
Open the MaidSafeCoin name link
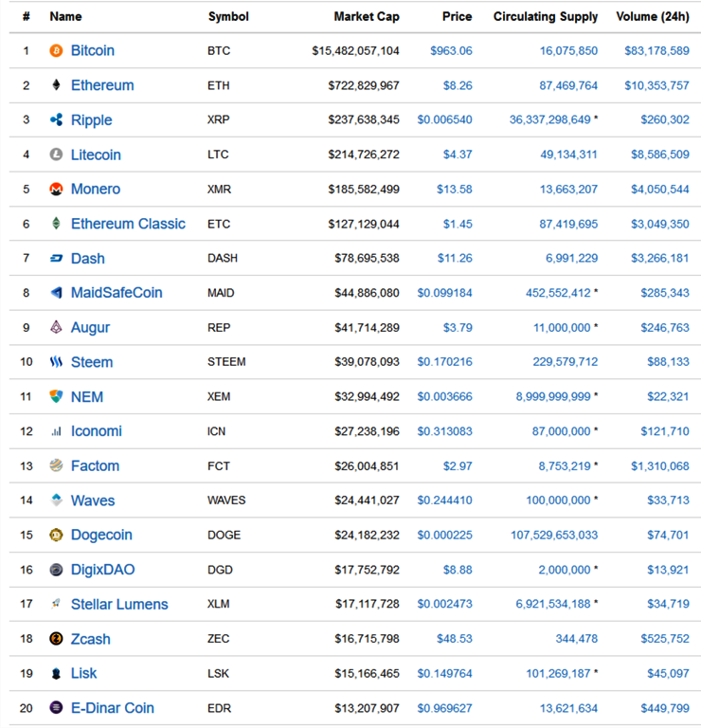click(117, 293)
